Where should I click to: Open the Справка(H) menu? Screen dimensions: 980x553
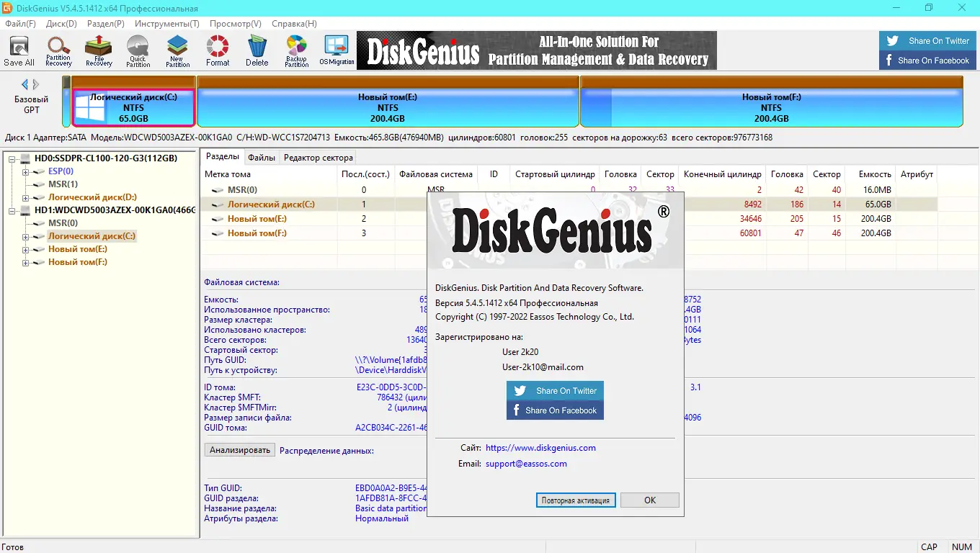(x=294, y=24)
